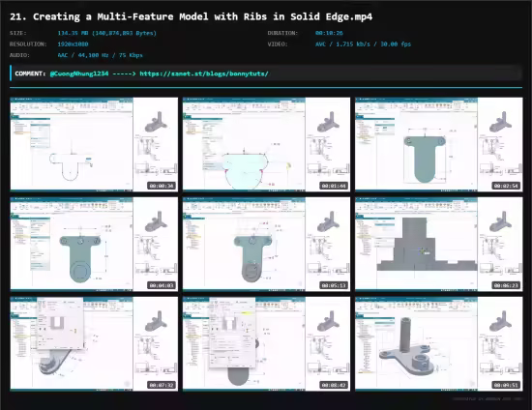Click the 'AUDIO:' label
The width and height of the screenshot is (532, 410).
[x=19, y=55]
